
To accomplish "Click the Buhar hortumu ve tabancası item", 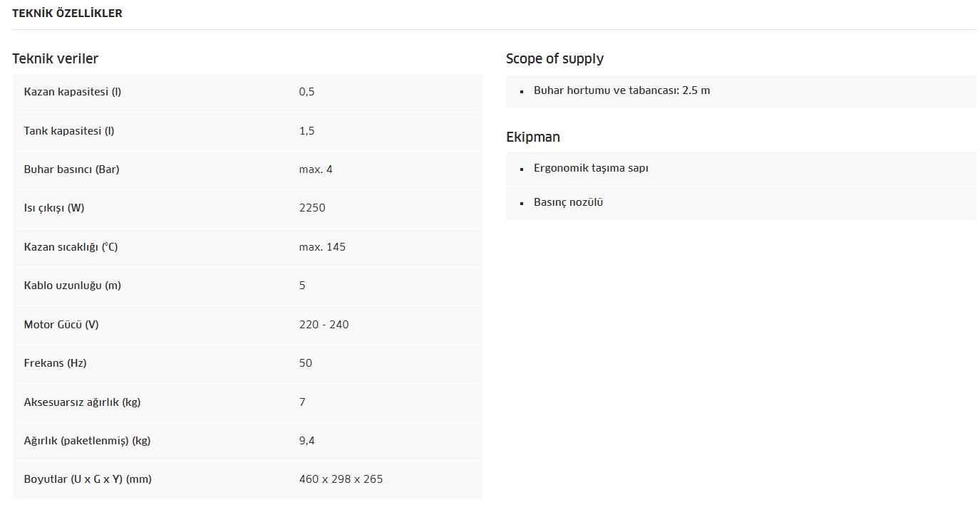I will [x=621, y=90].
